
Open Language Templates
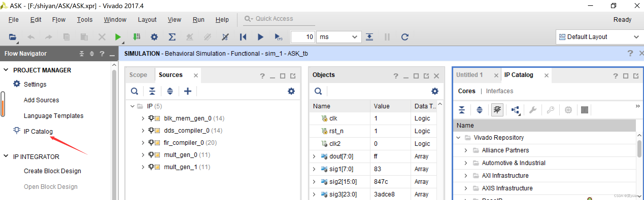click(54, 116)
